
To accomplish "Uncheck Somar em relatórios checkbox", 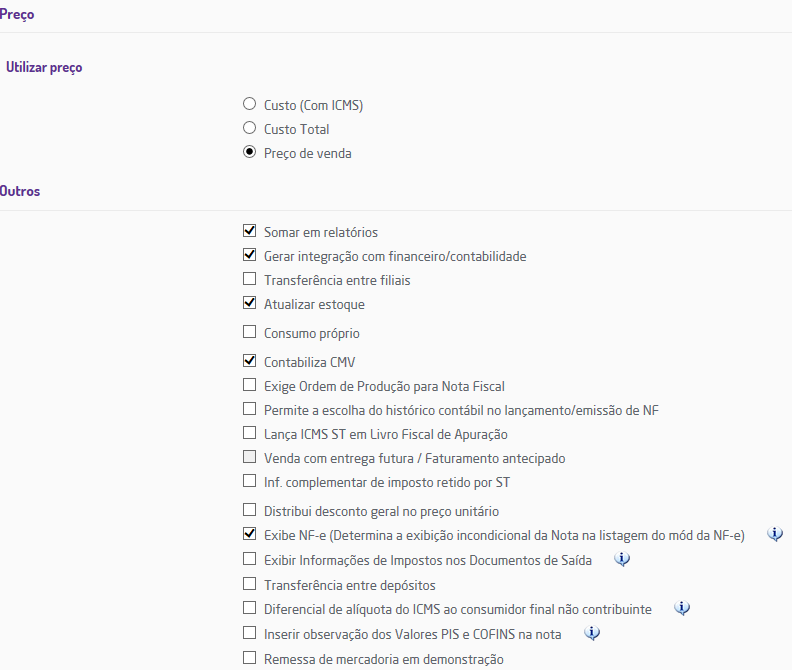I will [250, 231].
